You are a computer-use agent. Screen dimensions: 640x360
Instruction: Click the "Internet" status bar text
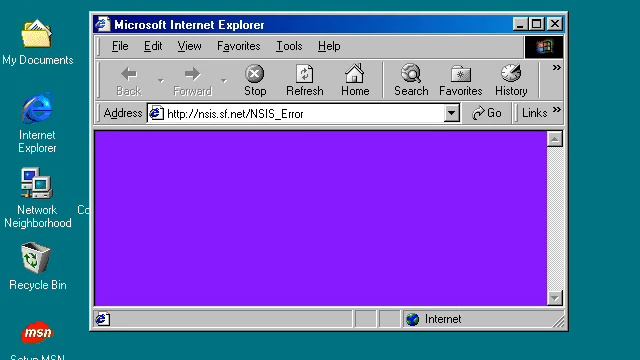pos(442,319)
